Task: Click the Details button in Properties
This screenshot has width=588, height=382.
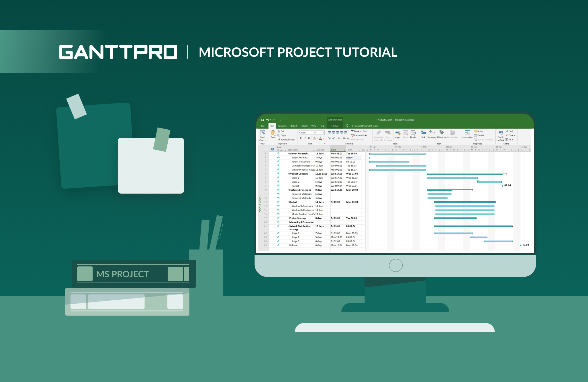Action: pyautogui.click(x=479, y=135)
